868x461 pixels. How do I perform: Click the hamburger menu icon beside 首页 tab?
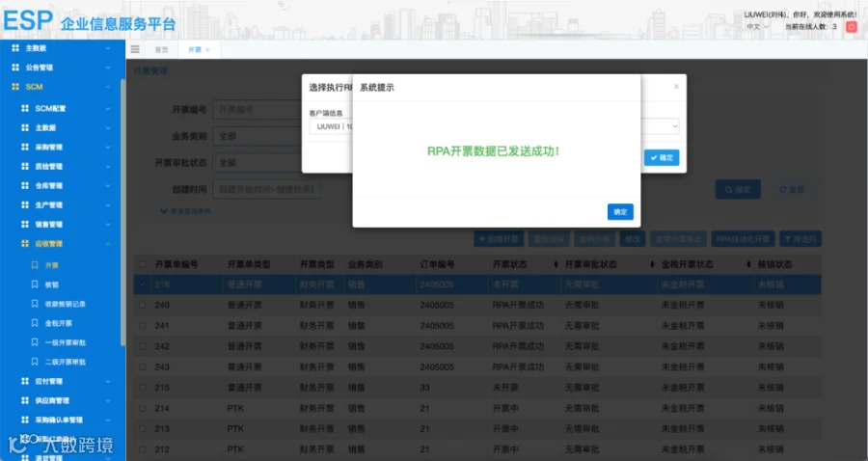pyautogui.click(x=135, y=49)
